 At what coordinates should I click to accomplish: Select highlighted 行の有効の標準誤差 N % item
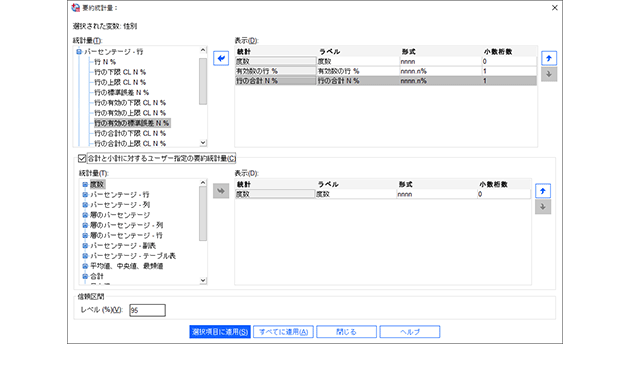(x=132, y=123)
